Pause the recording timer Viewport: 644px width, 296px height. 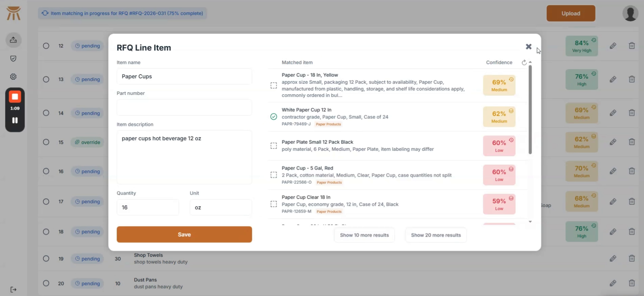click(x=15, y=120)
